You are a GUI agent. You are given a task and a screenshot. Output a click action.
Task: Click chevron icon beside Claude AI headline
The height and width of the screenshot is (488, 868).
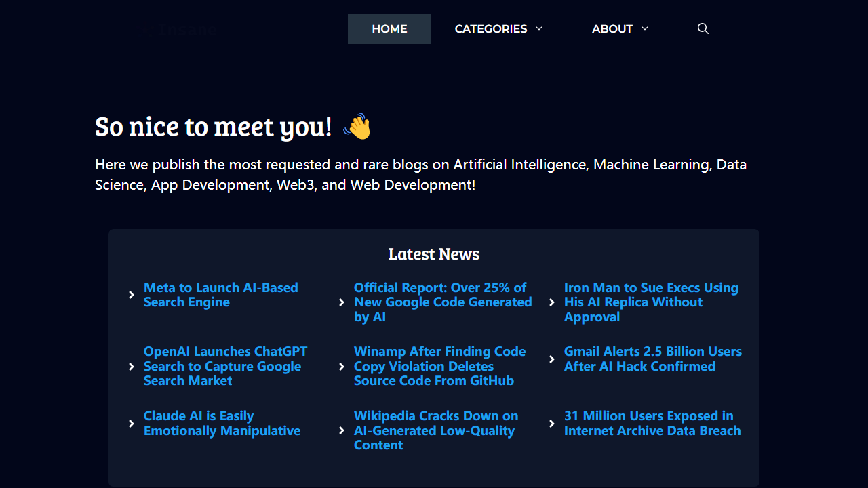click(132, 424)
